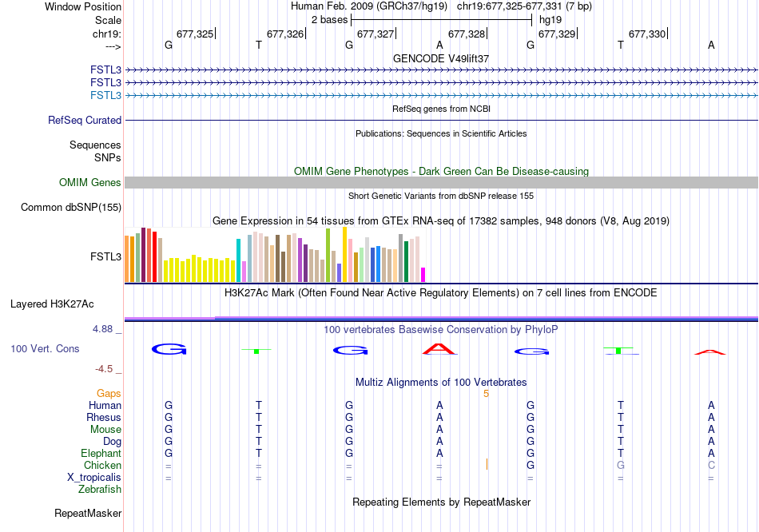
Task: Click the hg19 label by scale bar
Action: coord(550,20)
